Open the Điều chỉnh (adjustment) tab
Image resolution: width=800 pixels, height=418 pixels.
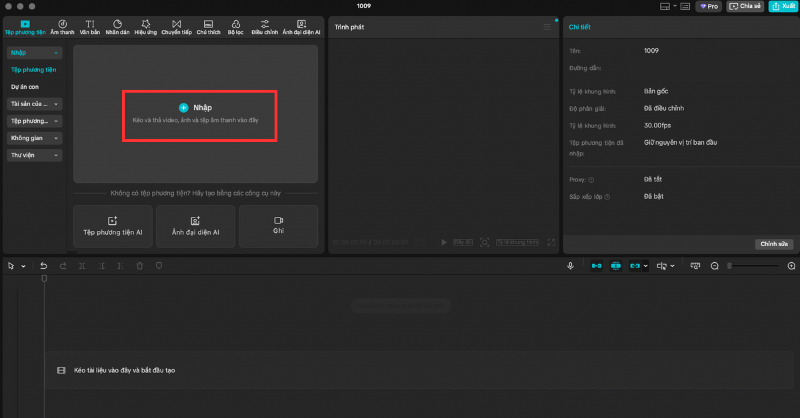[265, 27]
